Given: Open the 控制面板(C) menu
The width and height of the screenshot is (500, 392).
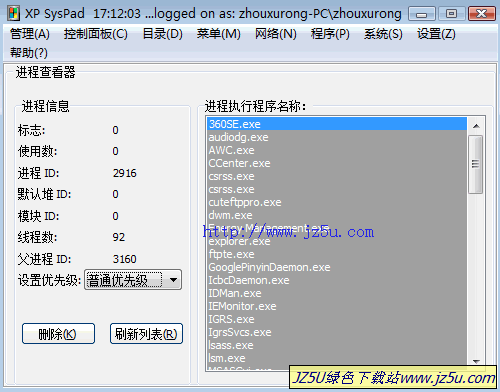Looking at the screenshot, I should click(96, 34).
